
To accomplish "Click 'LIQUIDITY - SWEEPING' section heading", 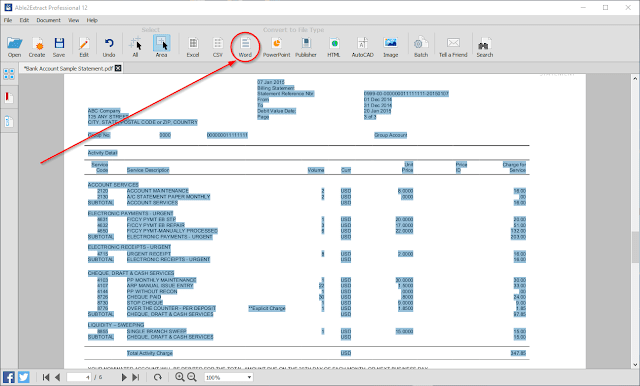I will tap(116, 325).
